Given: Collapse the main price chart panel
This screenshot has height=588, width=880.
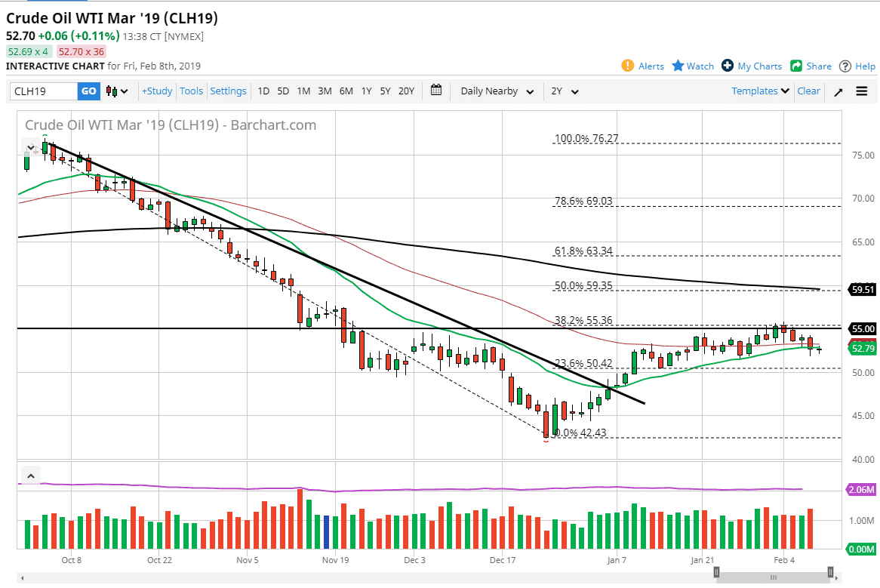Looking at the screenshot, I should point(30,148).
